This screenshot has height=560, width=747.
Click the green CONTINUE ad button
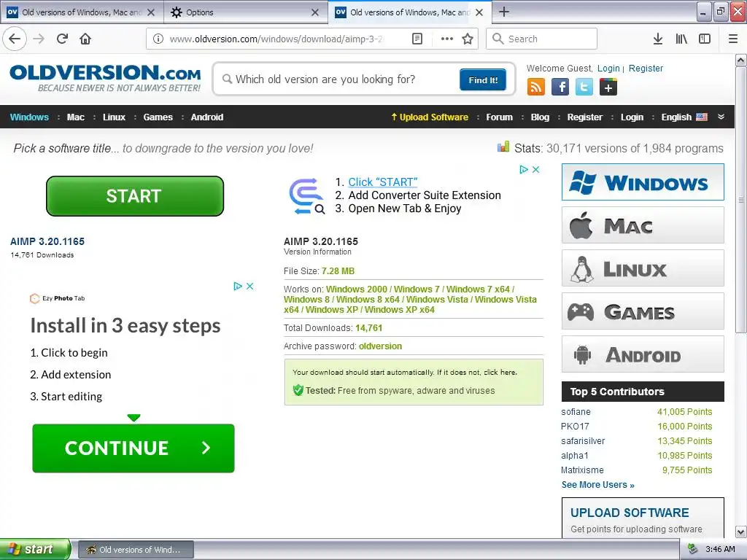[x=133, y=448]
